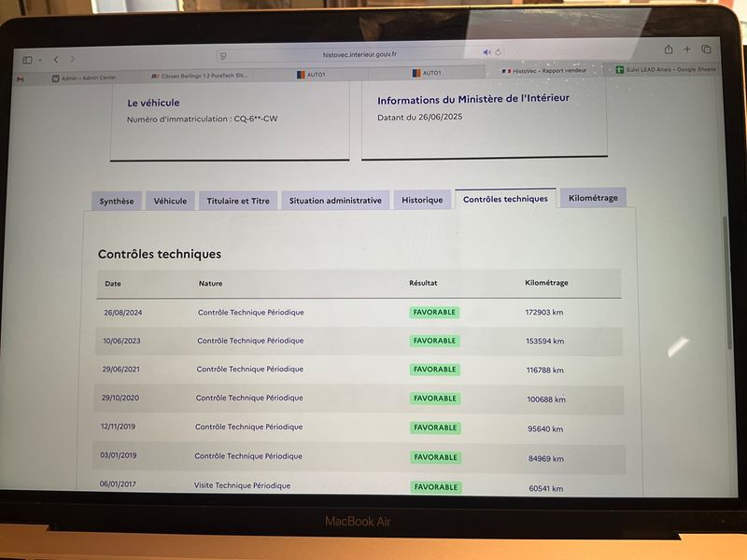Open the Kilométrage section tab
747x560 pixels.
coord(593,198)
